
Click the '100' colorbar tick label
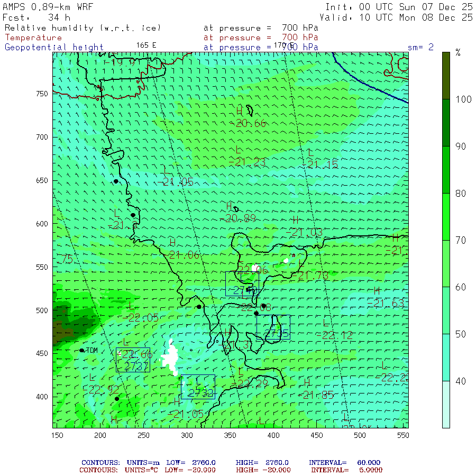tap(463, 99)
